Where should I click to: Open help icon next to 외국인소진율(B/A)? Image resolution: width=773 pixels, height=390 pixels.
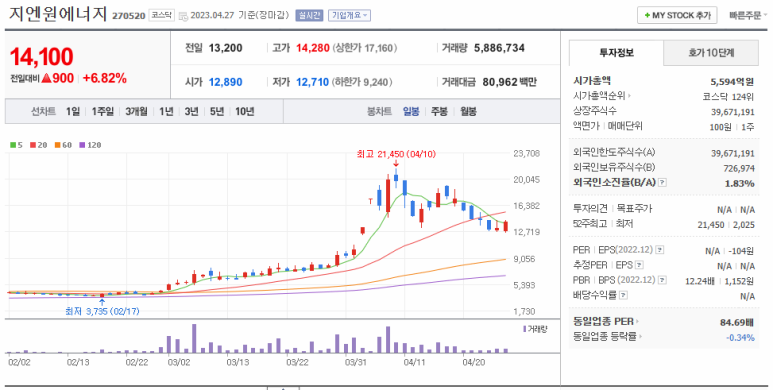(662, 183)
